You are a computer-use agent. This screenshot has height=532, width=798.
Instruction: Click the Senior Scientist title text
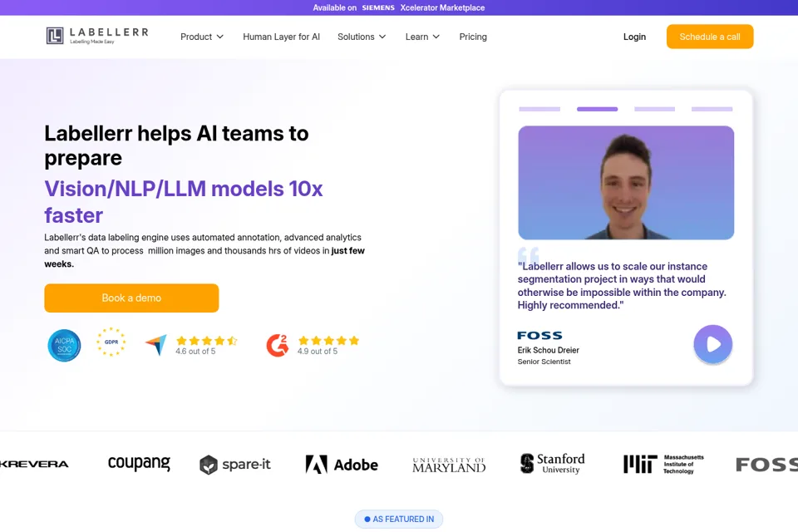point(544,362)
